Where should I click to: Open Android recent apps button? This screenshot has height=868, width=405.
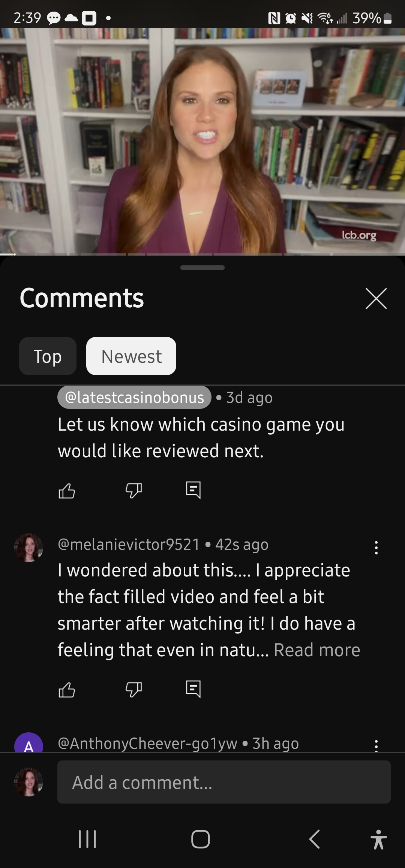87,839
